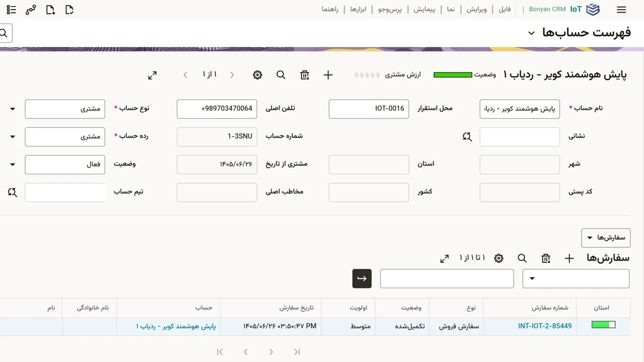
Task: Open order link INT-IOT-2-85449
Action: [545, 326]
